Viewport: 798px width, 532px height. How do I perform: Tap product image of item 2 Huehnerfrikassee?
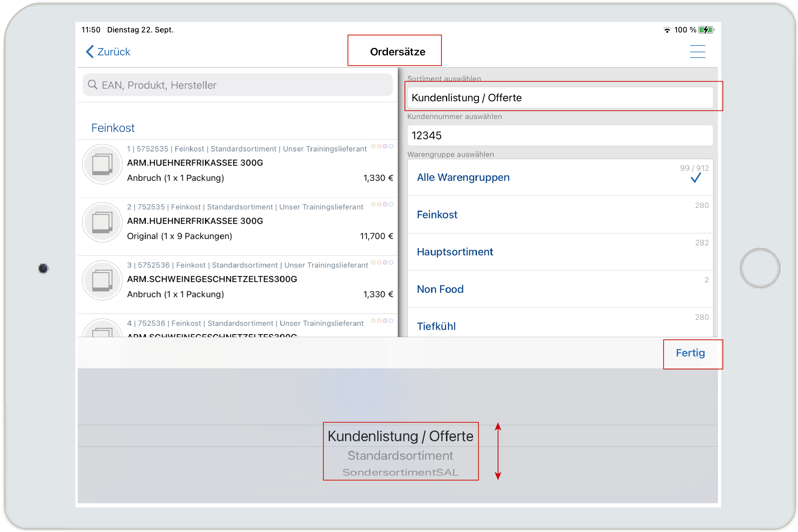click(102, 222)
